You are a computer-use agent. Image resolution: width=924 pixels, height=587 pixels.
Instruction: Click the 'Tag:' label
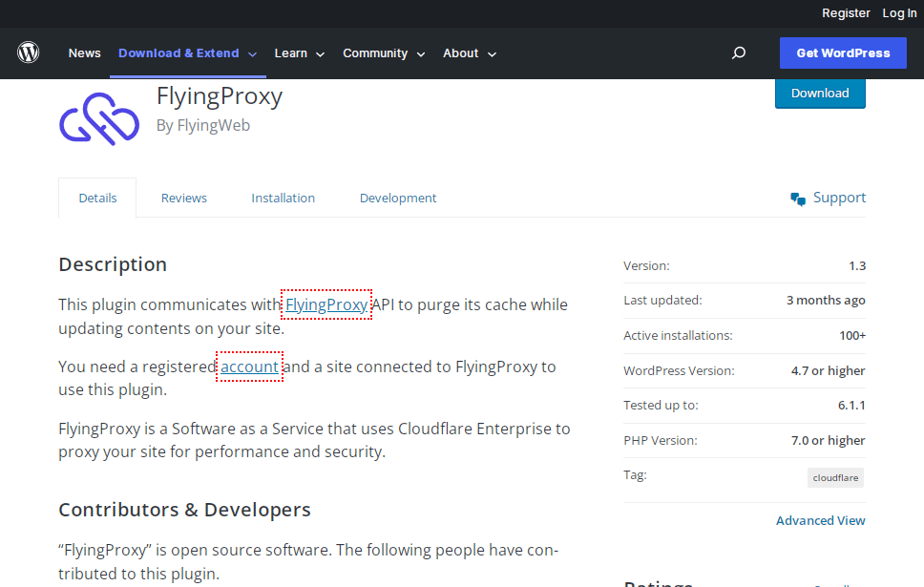[635, 474]
